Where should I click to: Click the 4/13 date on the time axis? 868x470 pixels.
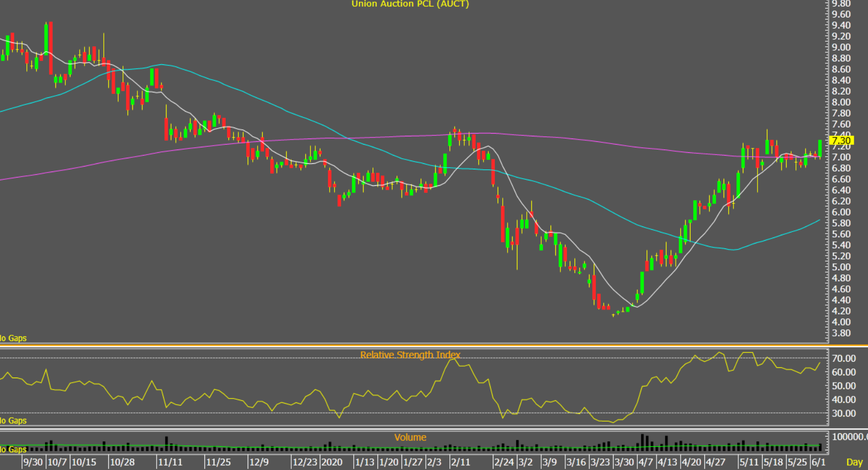pyautogui.click(x=667, y=462)
